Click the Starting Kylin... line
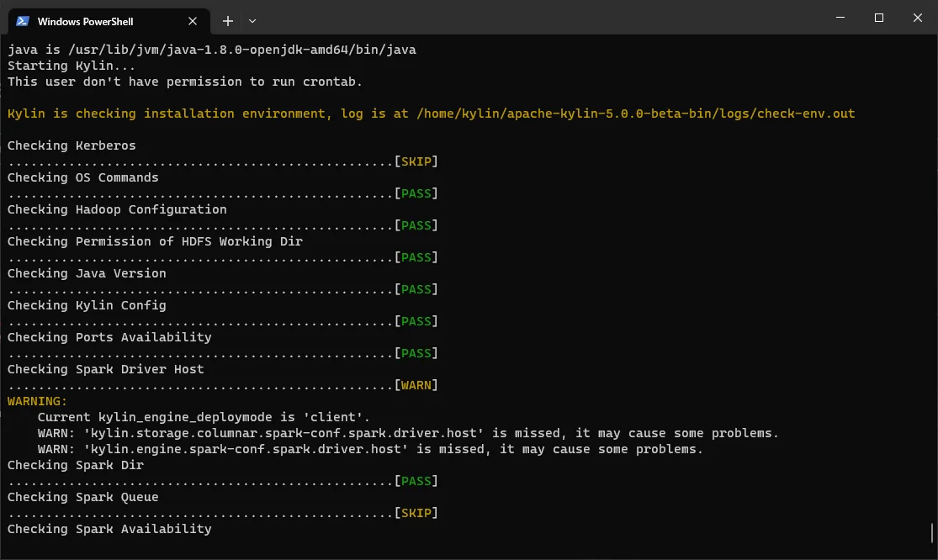Viewport: 938px width, 560px height. [x=72, y=66]
